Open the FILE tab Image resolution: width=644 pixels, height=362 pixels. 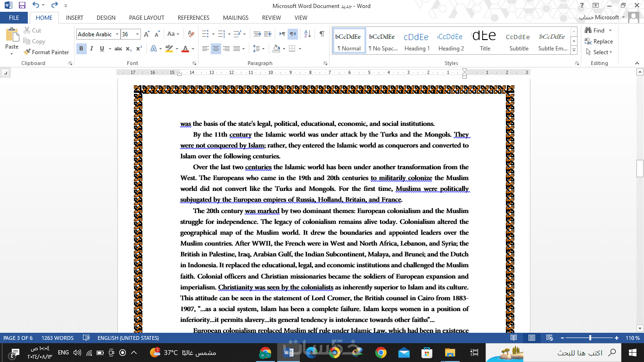click(14, 18)
